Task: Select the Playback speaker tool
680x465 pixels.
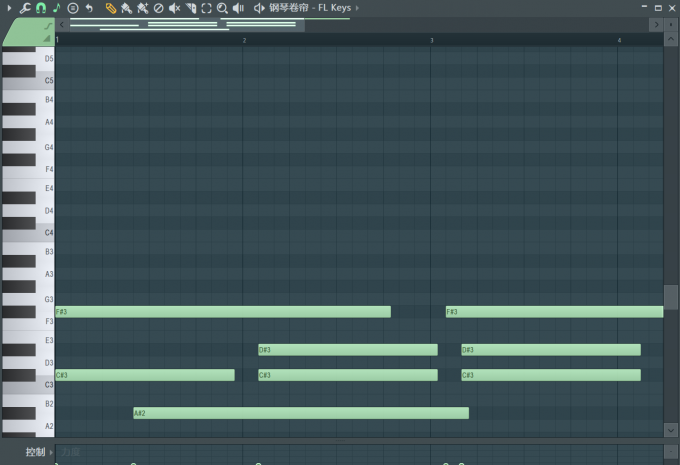Action: 239,8
